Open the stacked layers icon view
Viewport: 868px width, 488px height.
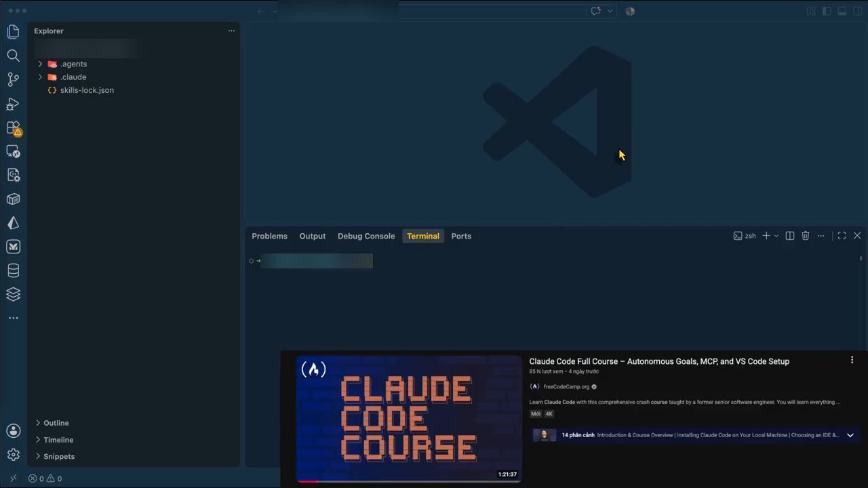click(x=13, y=294)
